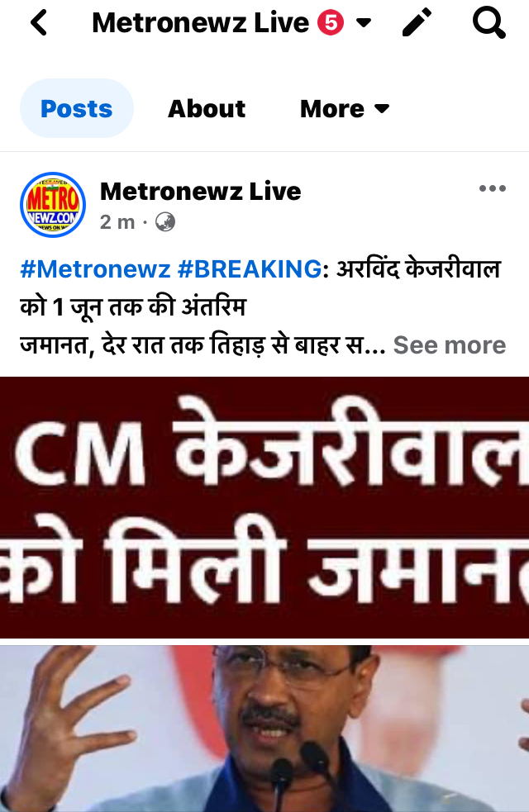This screenshot has width=529, height=812.
Task: Open the More dropdown menu
Action: coord(345,109)
